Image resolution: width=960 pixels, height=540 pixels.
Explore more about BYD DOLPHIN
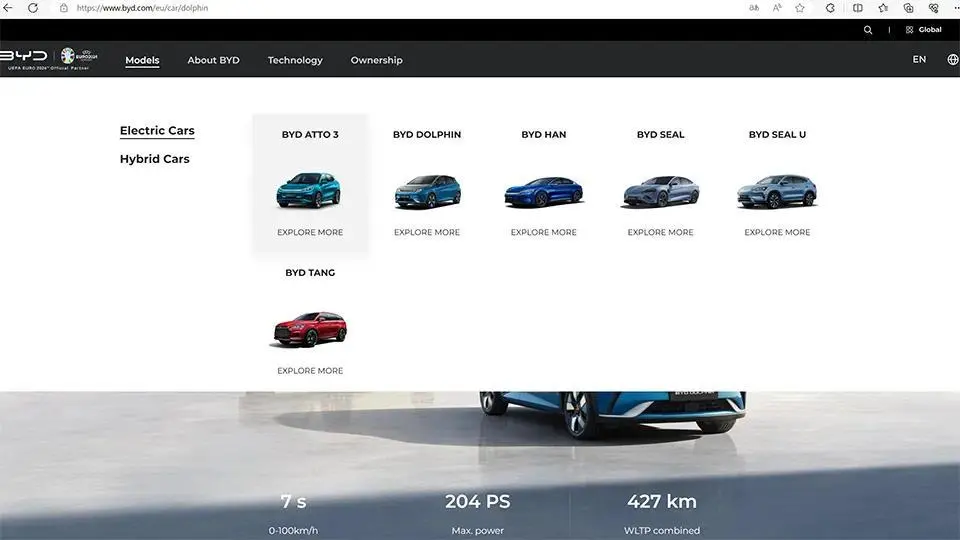(427, 232)
